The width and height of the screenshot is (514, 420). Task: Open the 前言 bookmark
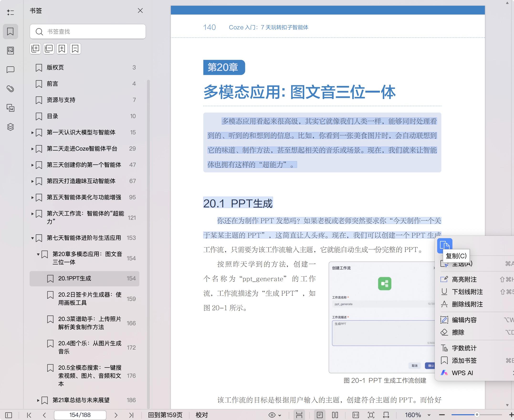pyautogui.click(x=84, y=84)
